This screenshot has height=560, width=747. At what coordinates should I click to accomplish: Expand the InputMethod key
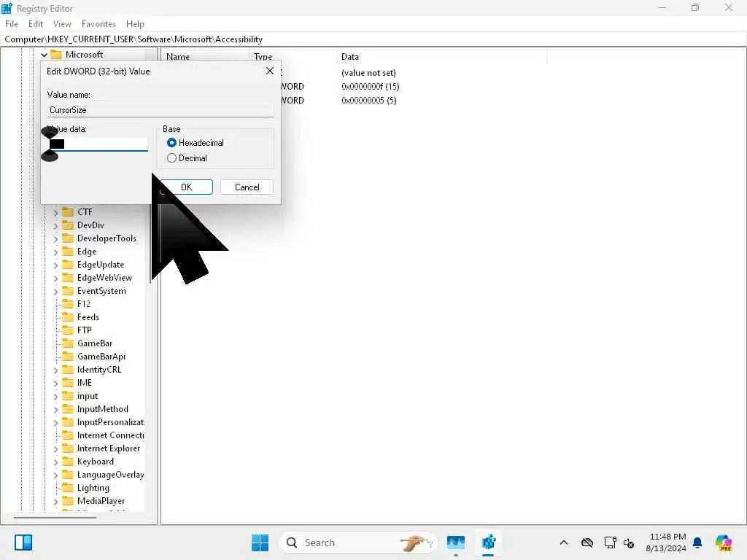[x=55, y=410]
